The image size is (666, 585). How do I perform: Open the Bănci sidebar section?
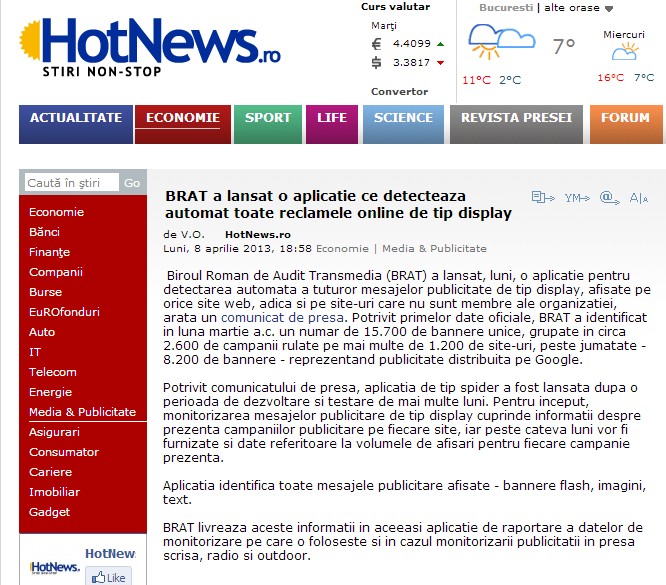click(x=44, y=232)
